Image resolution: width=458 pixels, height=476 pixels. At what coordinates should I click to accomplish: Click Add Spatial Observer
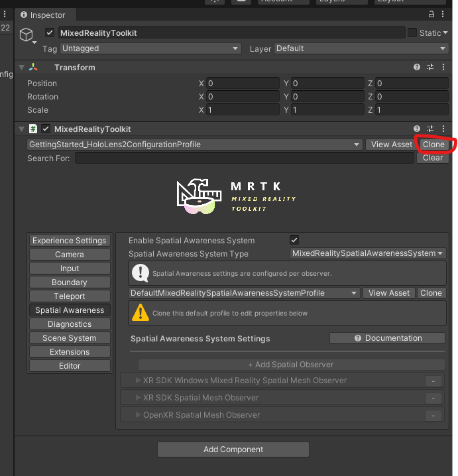(291, 365)
